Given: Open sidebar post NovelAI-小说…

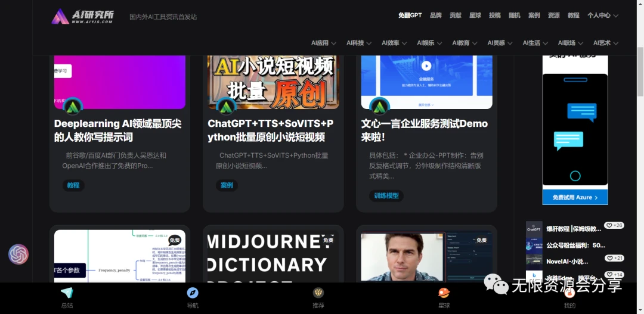Looking at the screenshot, I should click(x=567, y=262).
